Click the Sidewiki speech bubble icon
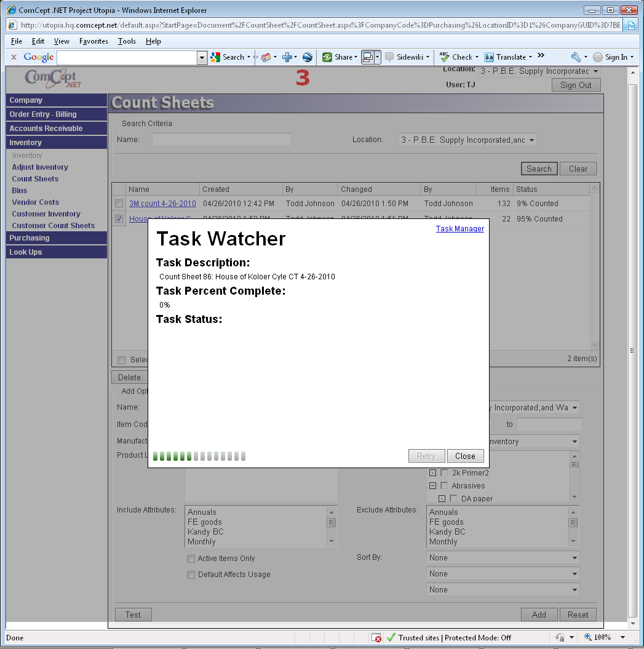Image resolution: width=644 pixels, height=649 pixels. [389, 57]
